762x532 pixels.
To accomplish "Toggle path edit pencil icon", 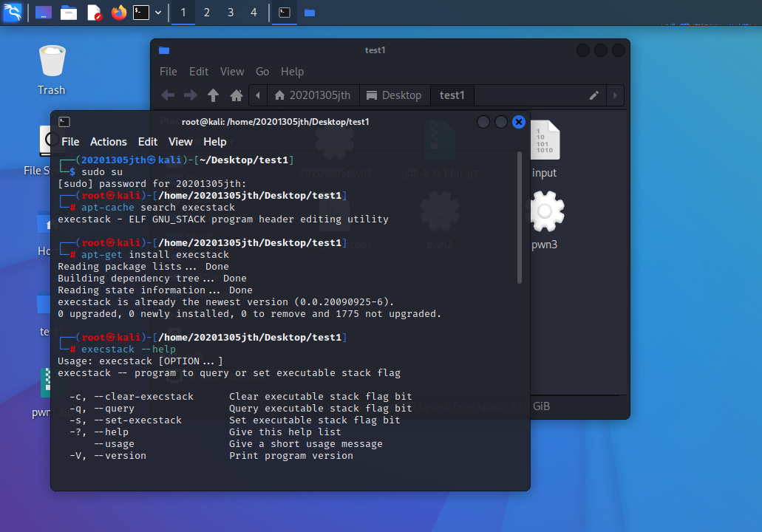I will click(x=593, y=95).
